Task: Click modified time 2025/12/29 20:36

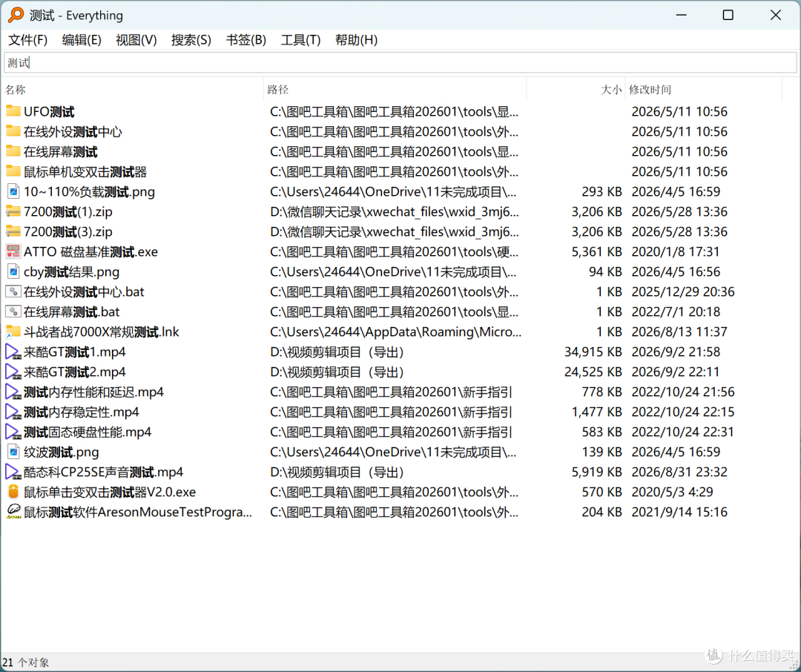Action: point(683,291)
